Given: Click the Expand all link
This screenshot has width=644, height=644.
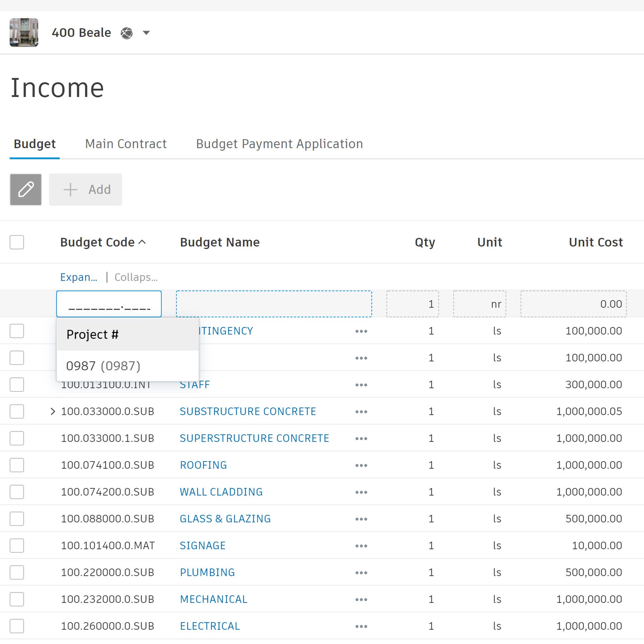Looking at the screenshot, I should coord(79,277).
